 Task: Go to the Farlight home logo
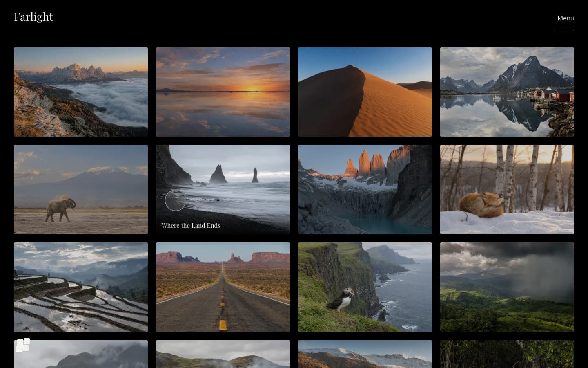coord(33,17)
